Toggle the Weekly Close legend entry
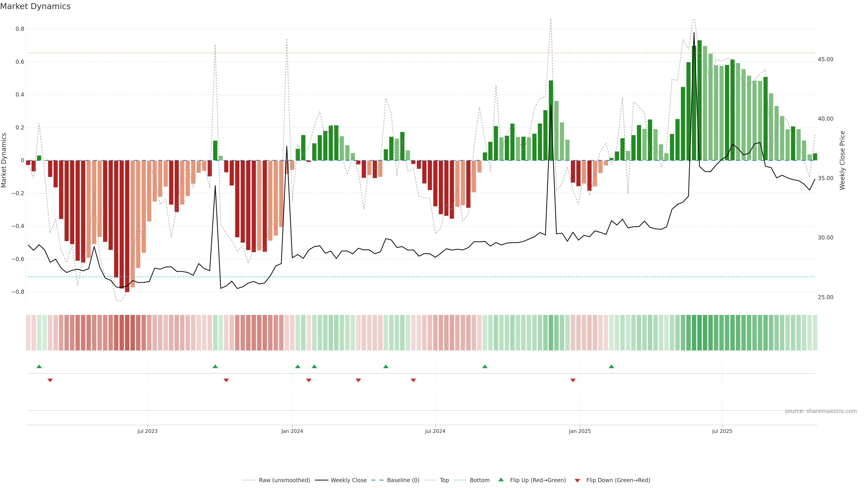Screen dimensions: 868x488 [x=348, y=480]
